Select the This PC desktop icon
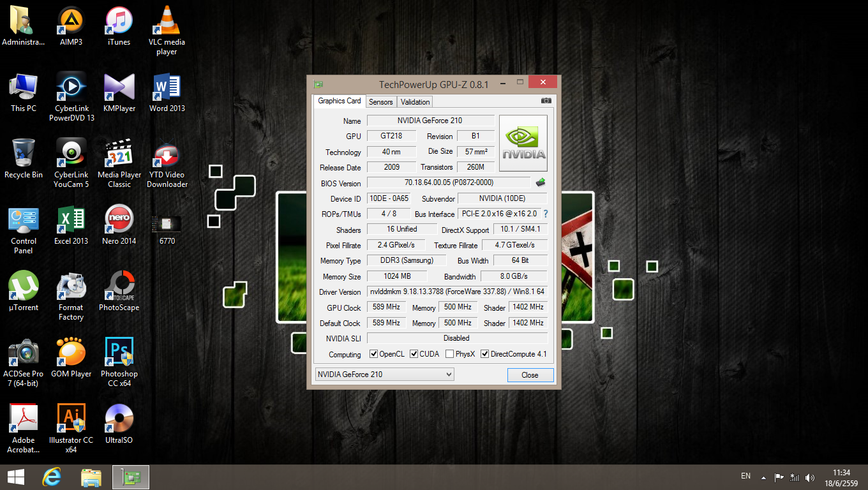The width and height of the screenshot is (868, 490). 24,93
